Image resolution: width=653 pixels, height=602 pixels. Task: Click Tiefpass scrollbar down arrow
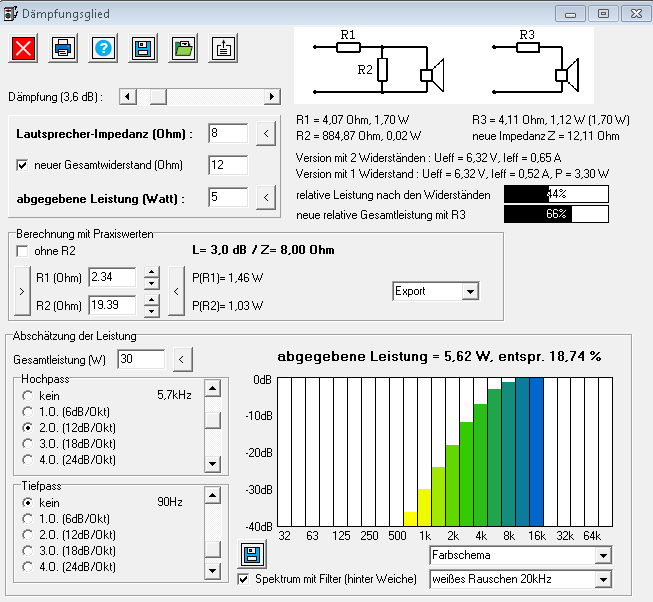(213, 570)
